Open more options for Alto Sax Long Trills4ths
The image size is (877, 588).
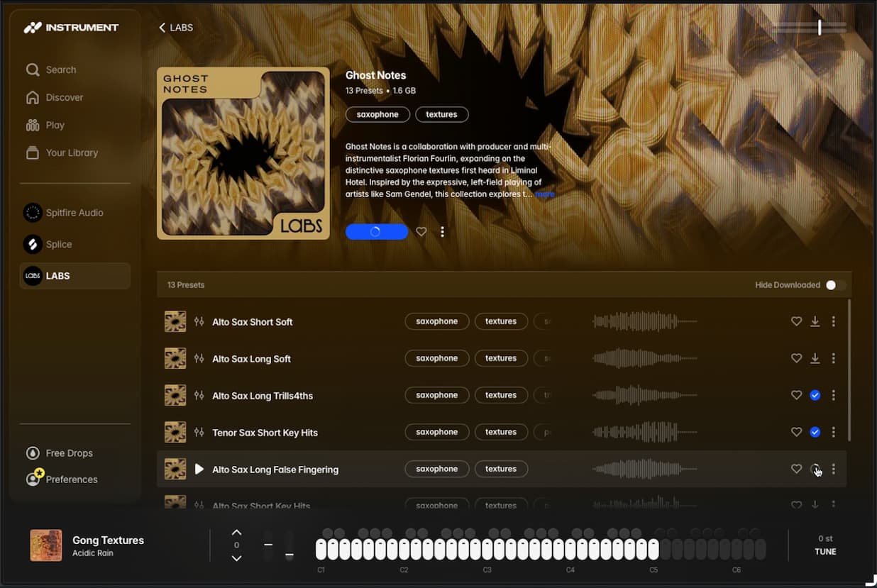pyautogui.click(x=834, y=395)
